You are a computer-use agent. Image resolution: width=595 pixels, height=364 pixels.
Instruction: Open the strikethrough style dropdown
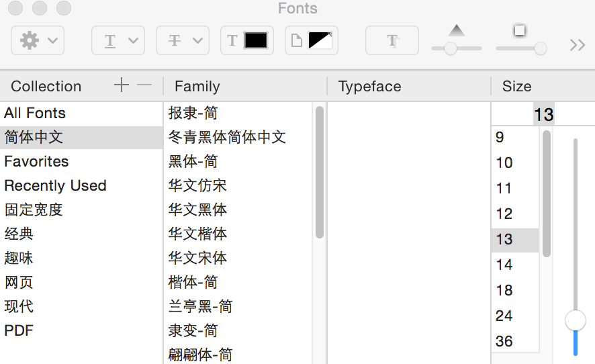click(183, 40)
